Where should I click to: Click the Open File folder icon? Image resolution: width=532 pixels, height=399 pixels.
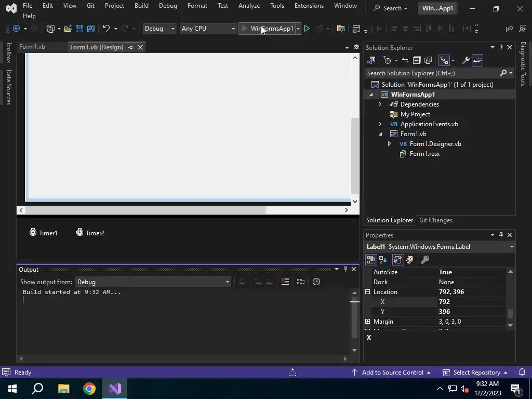tap(68, 29)
